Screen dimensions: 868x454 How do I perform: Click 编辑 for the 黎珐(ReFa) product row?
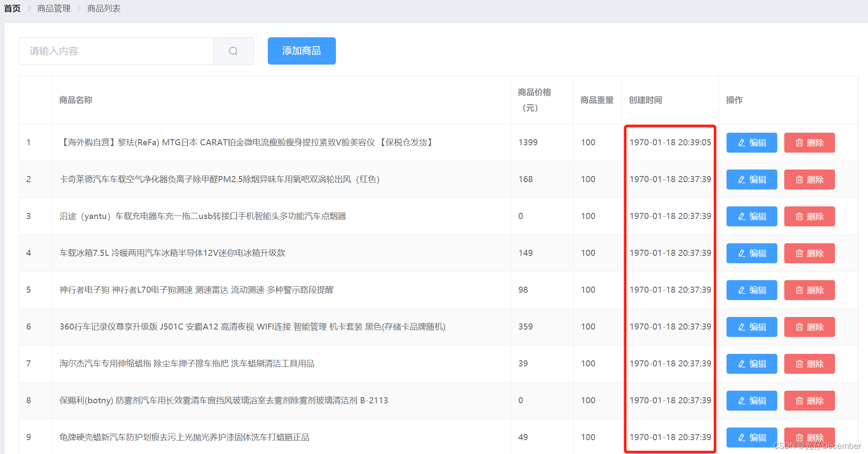pos(752,143)
